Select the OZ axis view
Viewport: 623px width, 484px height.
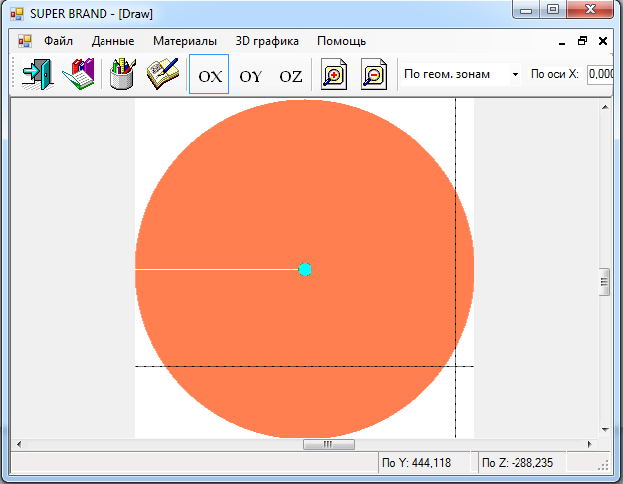click(x=291, y=76)
